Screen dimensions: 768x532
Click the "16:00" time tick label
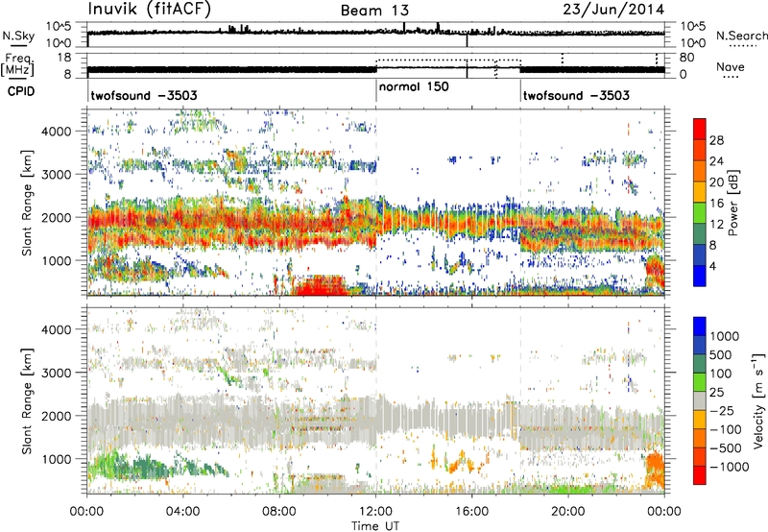pos(471,512)
